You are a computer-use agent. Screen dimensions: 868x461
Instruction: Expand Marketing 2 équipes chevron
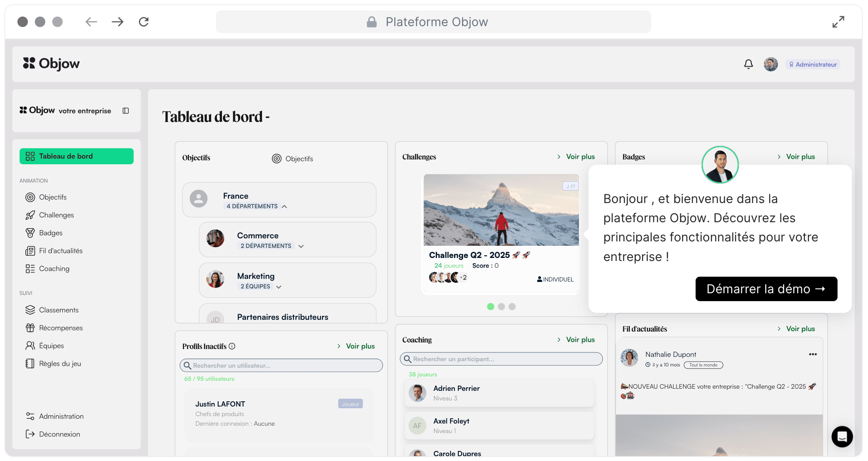pyautogui.click(x=279, y=287)
